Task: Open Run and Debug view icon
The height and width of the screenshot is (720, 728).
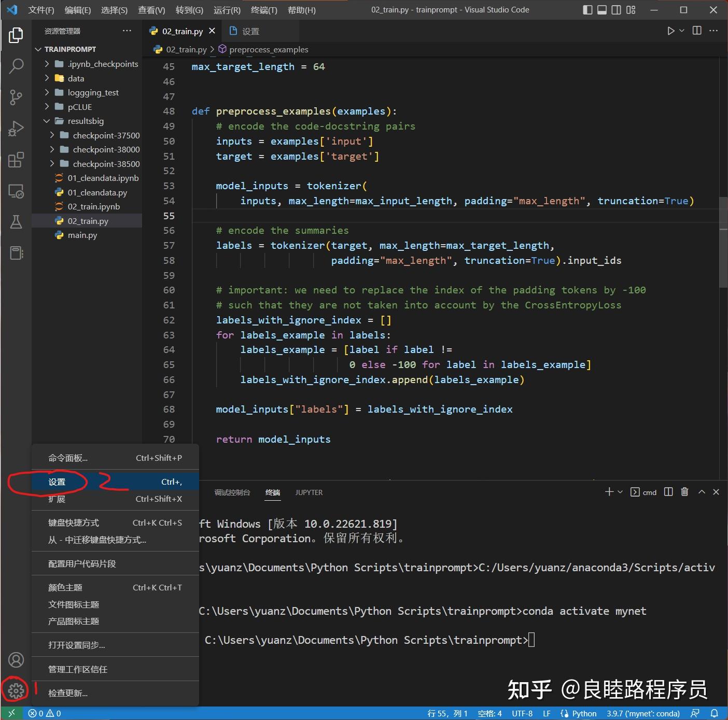Action: click(x=16, y=128)
